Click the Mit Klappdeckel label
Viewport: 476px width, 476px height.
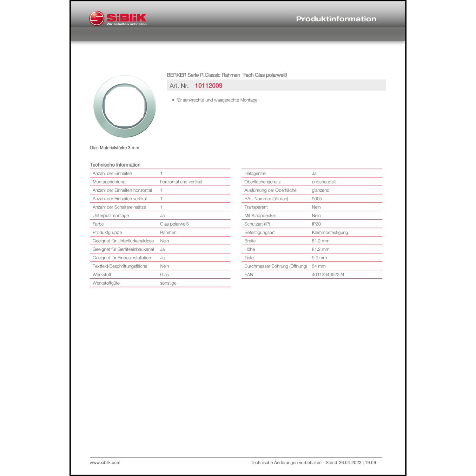(260, 215)
